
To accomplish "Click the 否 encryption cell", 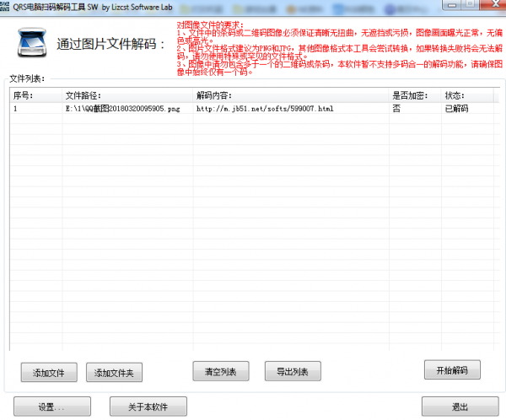I will [x=396, y=109].
